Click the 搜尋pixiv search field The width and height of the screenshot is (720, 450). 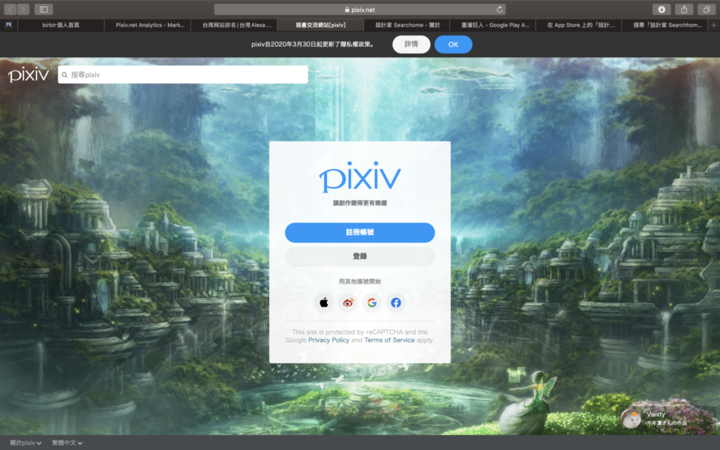[183, 74]
